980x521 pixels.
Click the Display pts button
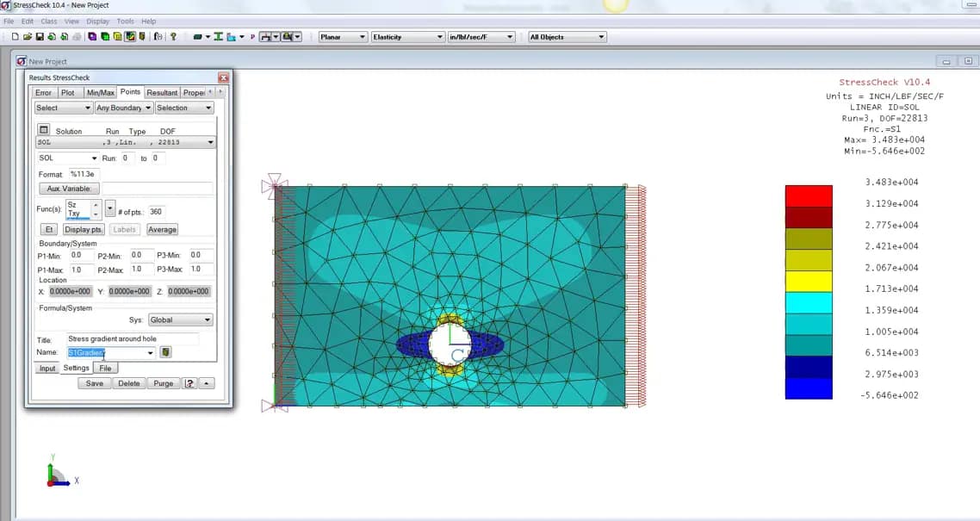[83, 229]
